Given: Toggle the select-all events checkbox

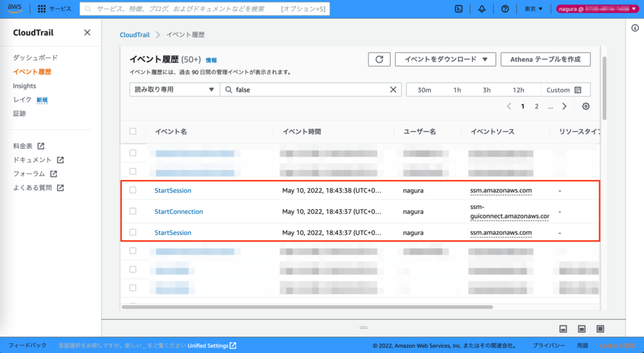Looking at the screenshot, I should coord(133,131).
